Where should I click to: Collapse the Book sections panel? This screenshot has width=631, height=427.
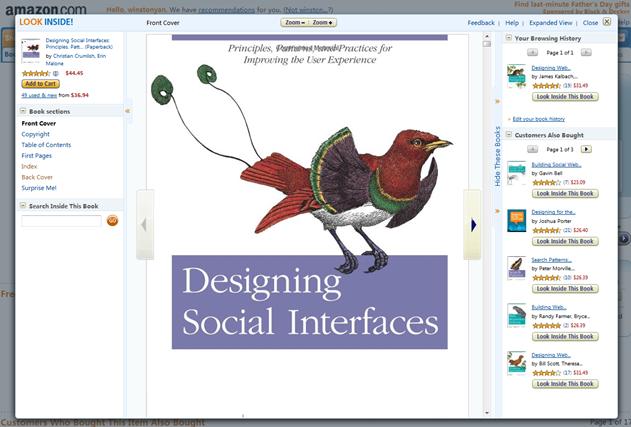[x=22, y=111]
